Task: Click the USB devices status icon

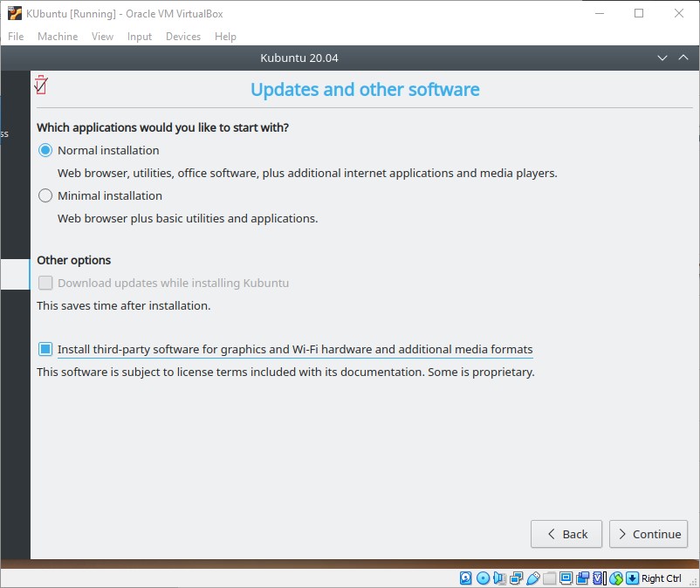Action: (x=533, y=578)
